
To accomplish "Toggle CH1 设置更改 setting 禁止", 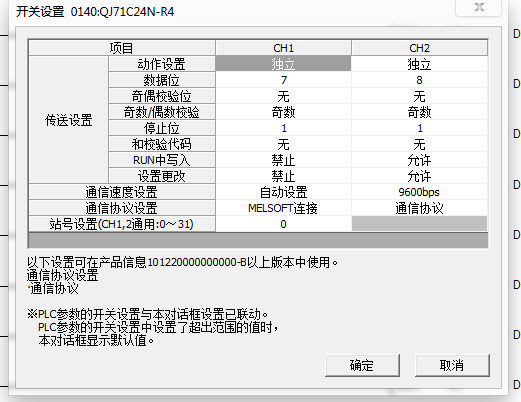I will point(283,176).
